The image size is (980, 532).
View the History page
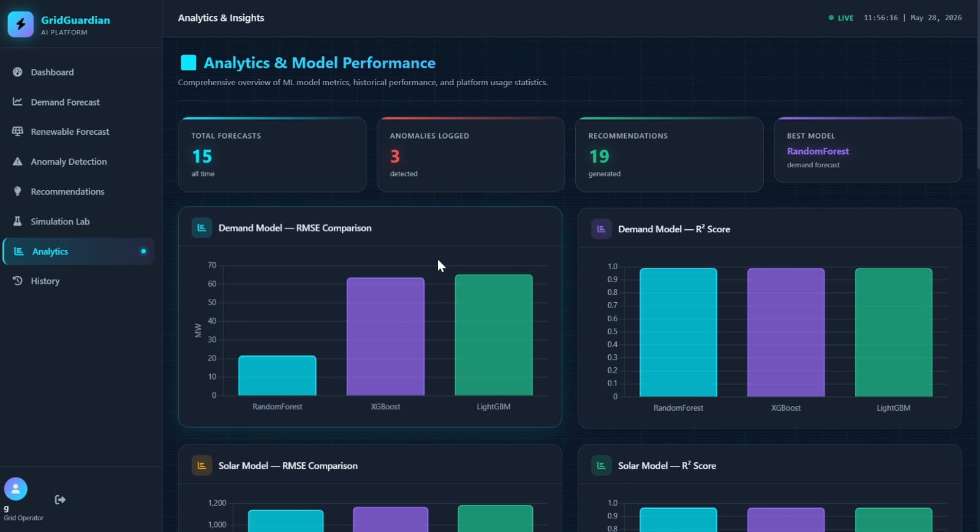point(78,281)
